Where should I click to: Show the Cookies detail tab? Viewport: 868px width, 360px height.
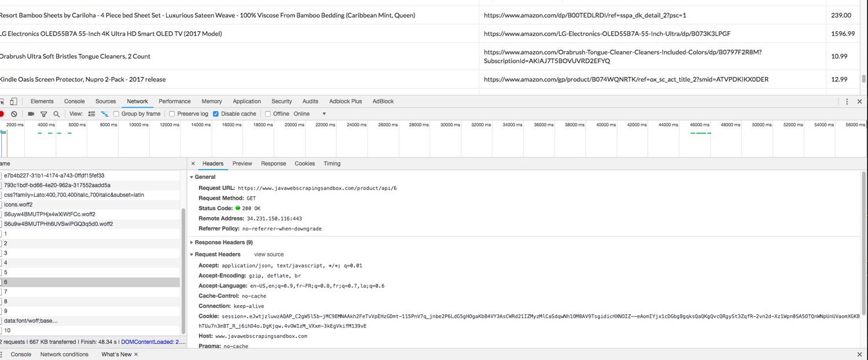click(304, 164)
